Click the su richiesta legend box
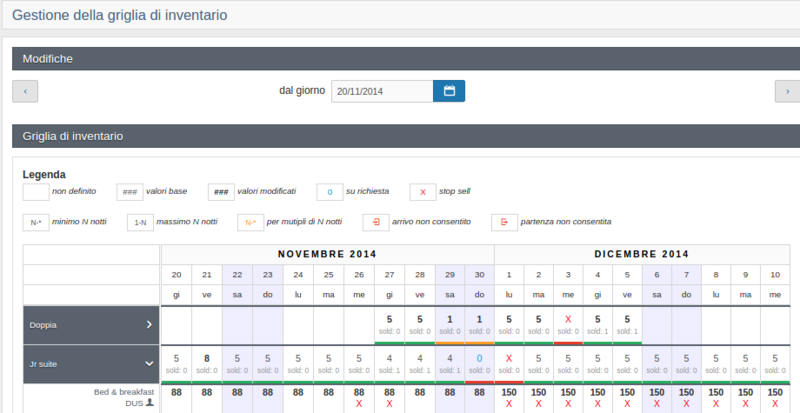The width and height of the screenshot is (800, 413). (x=330, y=192)
